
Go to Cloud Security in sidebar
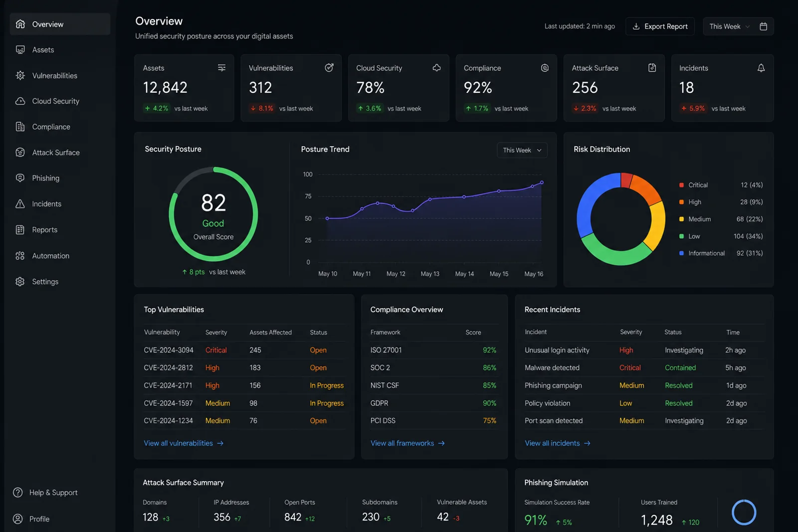click(x=60, y=101)
